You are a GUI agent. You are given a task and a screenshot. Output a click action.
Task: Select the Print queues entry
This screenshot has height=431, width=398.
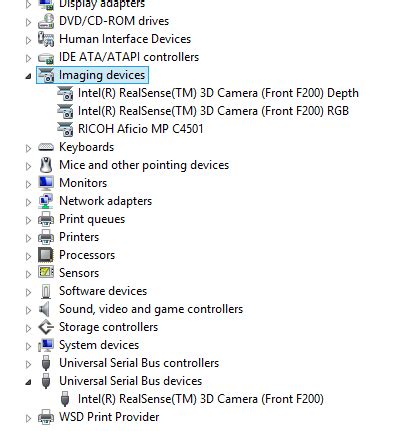pos(92,219)
